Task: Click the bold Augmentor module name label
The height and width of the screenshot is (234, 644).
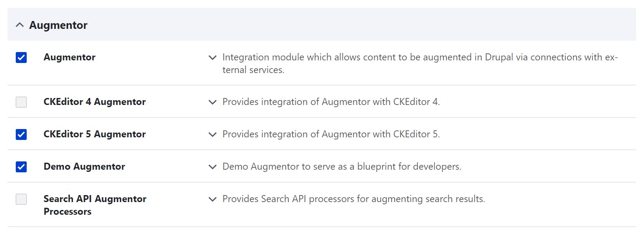Action: [x=70, y=57]
